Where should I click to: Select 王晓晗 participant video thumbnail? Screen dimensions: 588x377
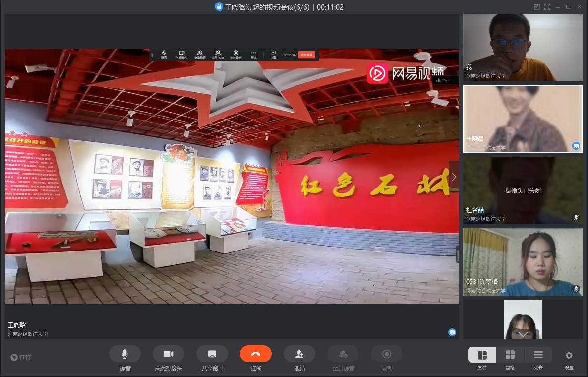tap(523, 119)
